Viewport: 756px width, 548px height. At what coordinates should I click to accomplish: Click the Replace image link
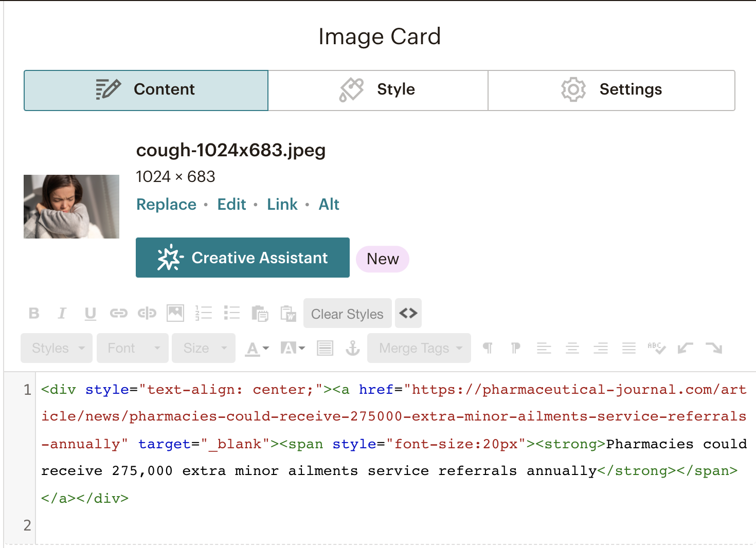pos(166,205)
